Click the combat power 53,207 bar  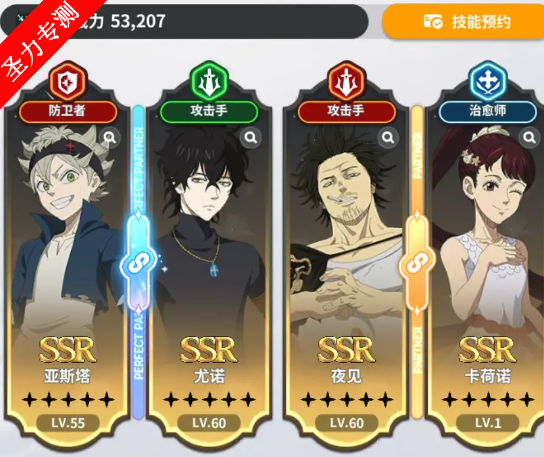coord(184,22)
